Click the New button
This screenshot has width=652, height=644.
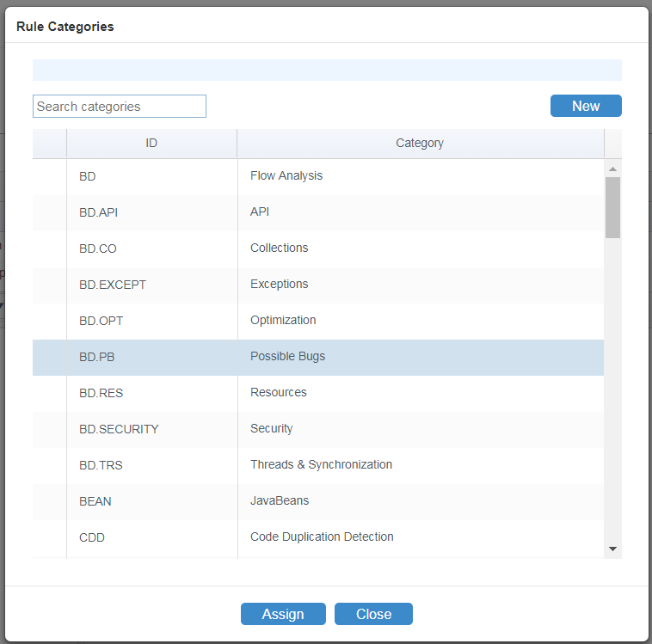pyautogui.click(x=586, y=106)
